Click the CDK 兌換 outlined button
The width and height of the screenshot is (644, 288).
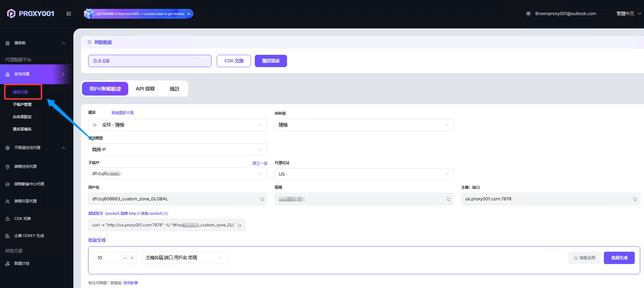point(234,61)
